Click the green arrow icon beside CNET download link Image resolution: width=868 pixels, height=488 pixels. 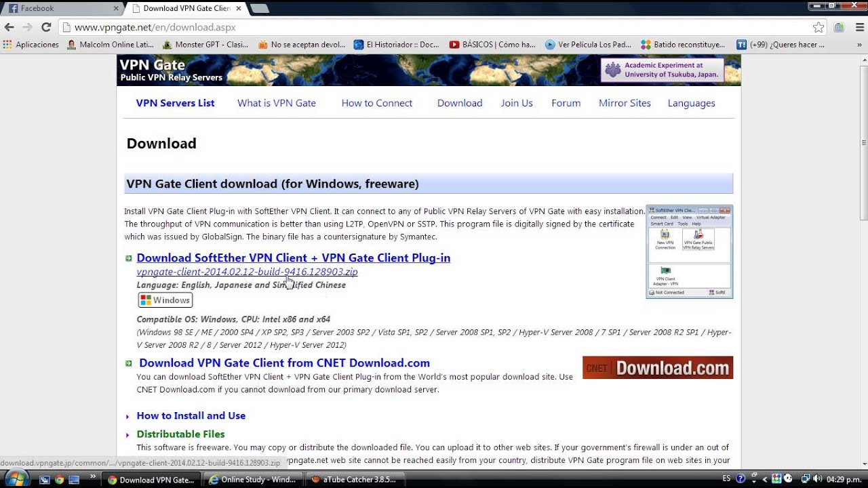(x=129, y=363)
